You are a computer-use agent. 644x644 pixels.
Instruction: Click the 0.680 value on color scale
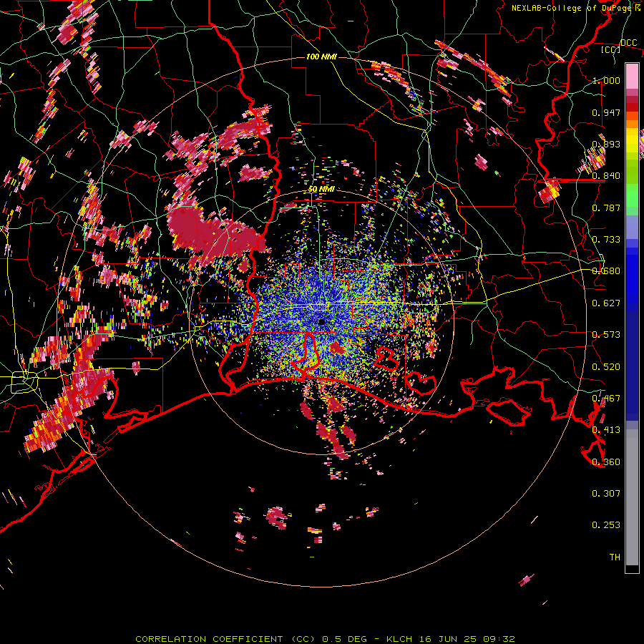[x=606, y=271]
